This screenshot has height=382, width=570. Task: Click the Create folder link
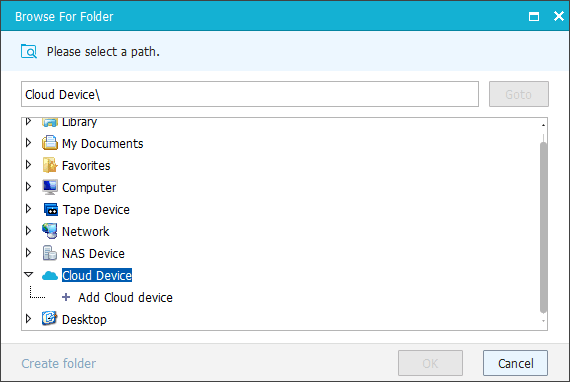(59, 363)
